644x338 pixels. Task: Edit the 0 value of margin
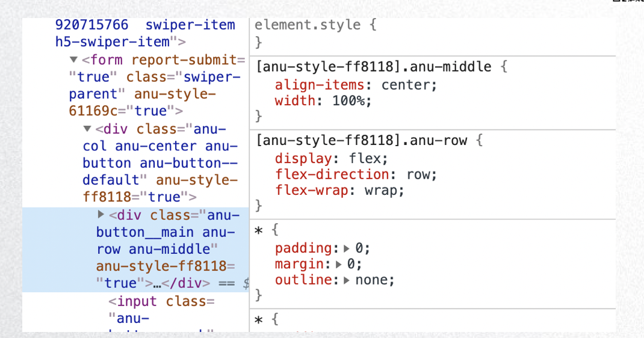tap(351, 265)
